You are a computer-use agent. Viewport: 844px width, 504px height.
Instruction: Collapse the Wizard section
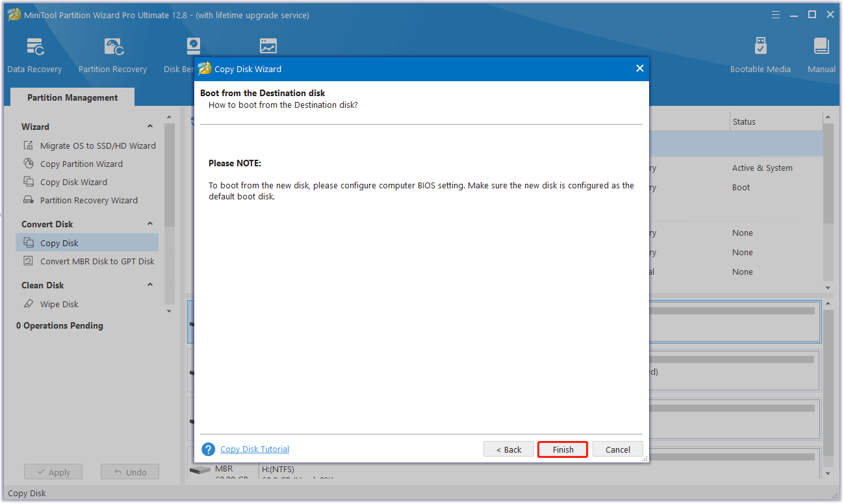150,127
